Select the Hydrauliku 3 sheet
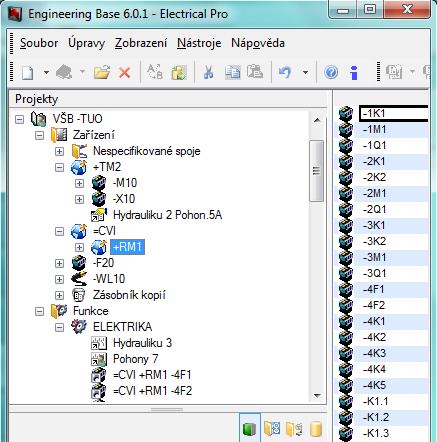Image resolution: width=437 pixels, height=442 pixels. 142,343
